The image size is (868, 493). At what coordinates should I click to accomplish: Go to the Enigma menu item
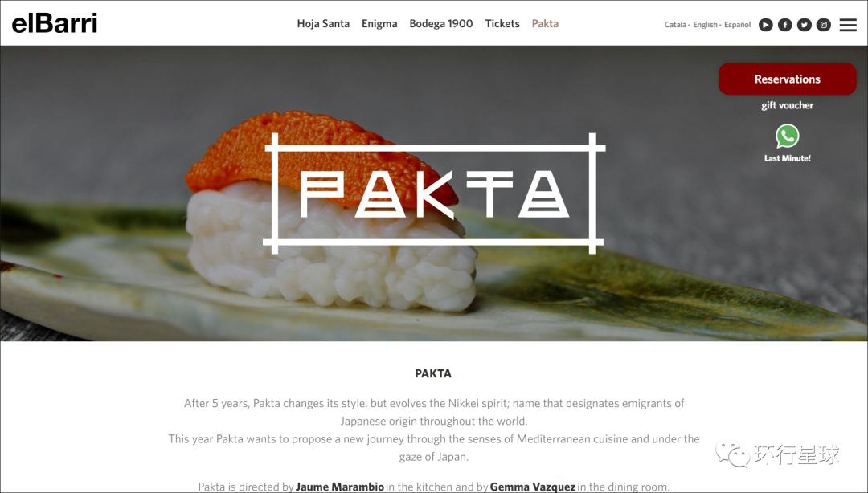click(x=379, y=24)
